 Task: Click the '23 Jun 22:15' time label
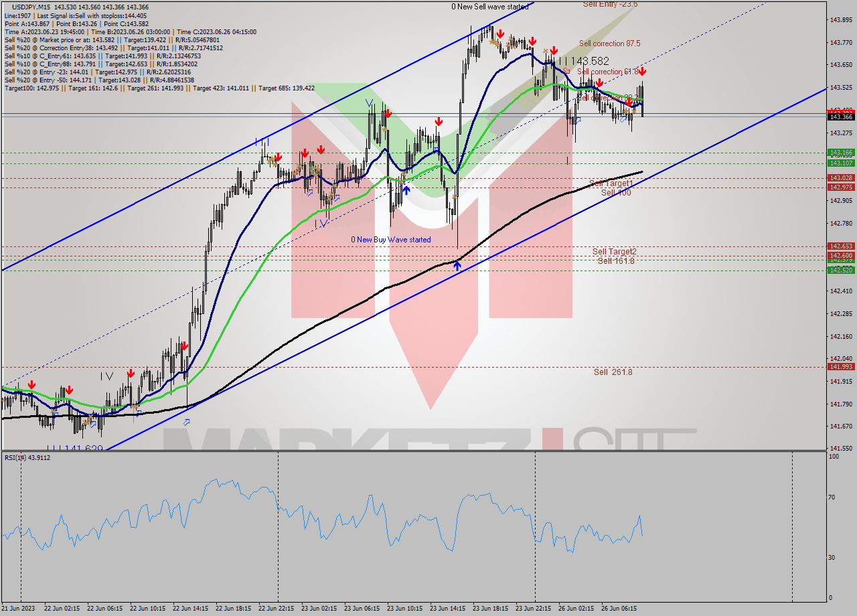point(533,609)
